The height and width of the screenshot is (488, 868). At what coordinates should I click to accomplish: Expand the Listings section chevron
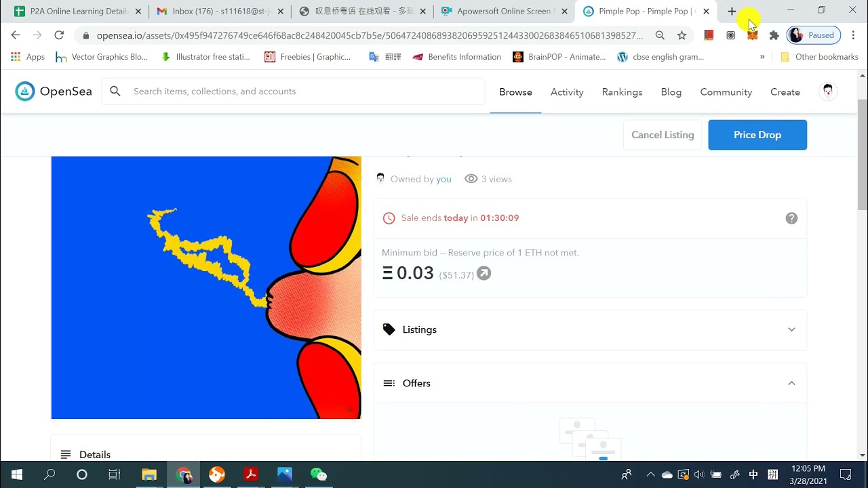pyautogui.click(x=791, y=329)
